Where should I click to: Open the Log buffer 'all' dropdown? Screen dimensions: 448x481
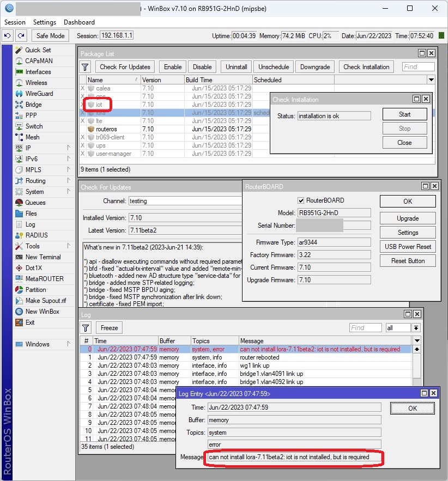(x=416, y=328)
